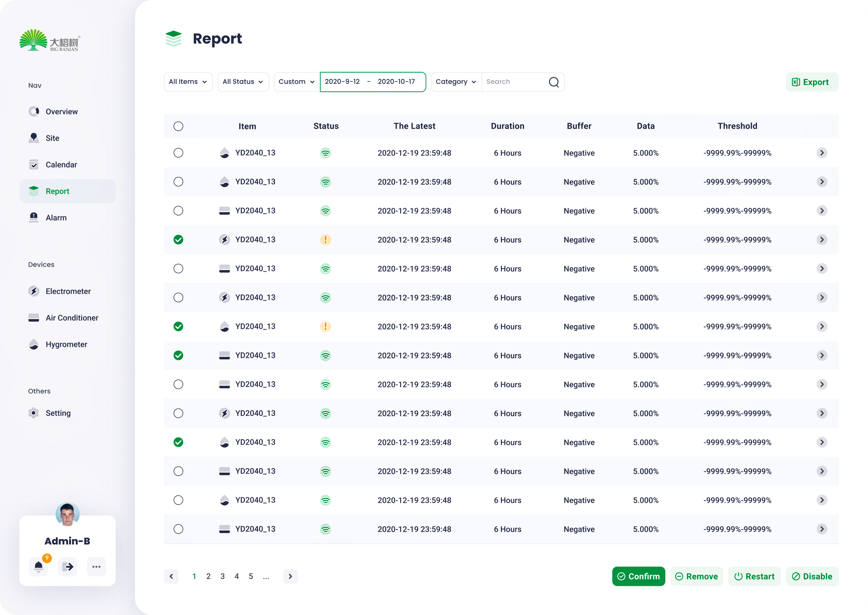
Task: Click the Big Banian logo
Action: 49,40
